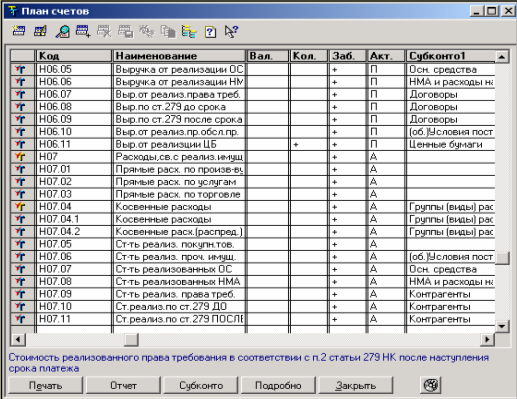
Task: Click the Заб. column header
Action: coord(347,56)
